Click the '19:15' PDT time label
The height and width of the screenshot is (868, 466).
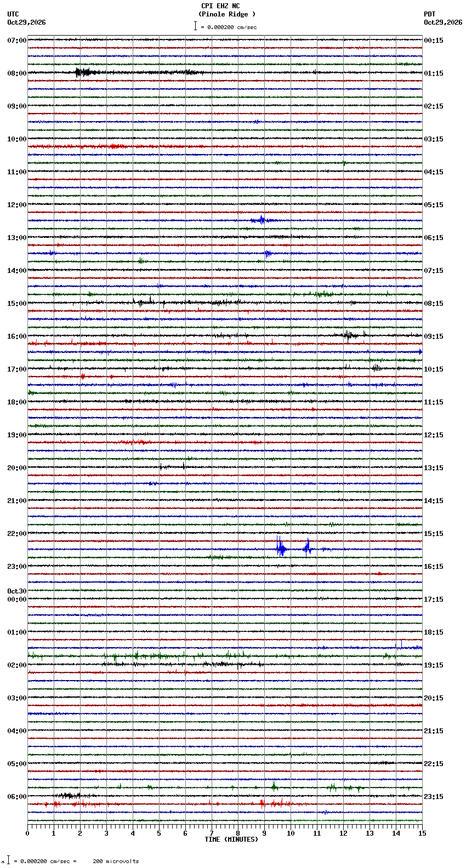pyautogui.click(x=434, y=665)
